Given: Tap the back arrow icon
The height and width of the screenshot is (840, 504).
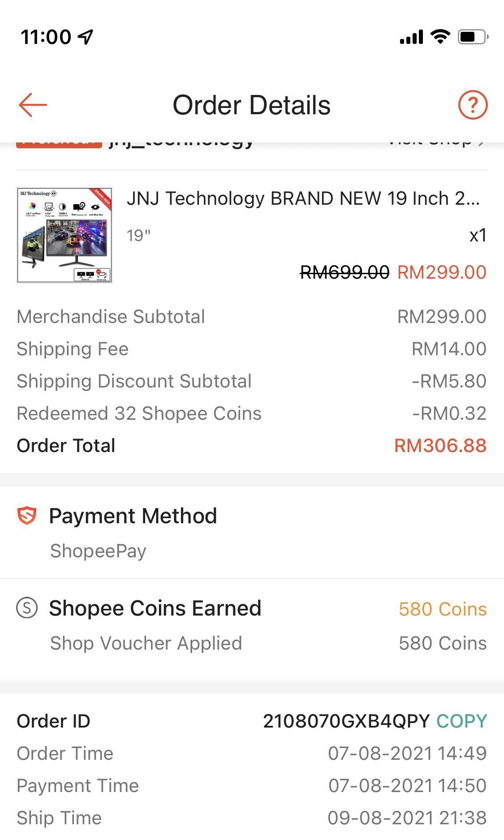Looking at the screenshot, I should coord(33,105).
